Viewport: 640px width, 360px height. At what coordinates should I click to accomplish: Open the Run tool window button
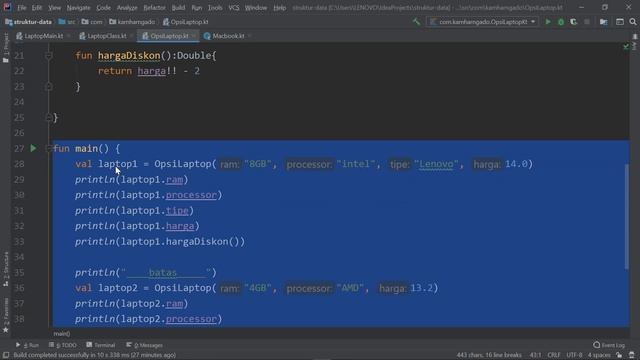click(x=27, y=345)
